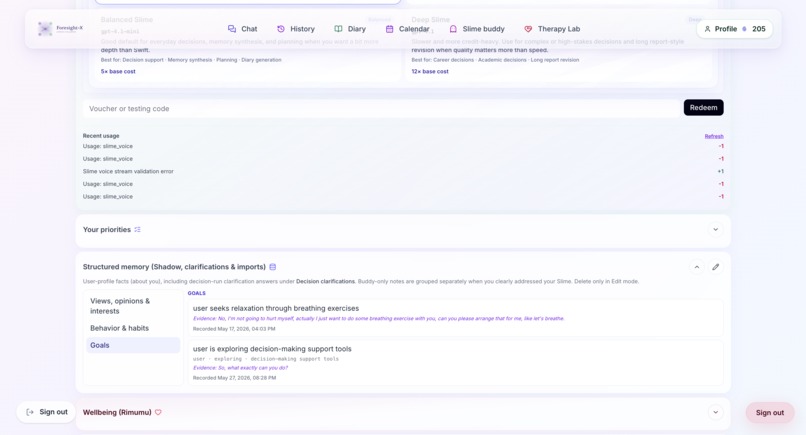
Task: Open the decision-making support tools entry
Action: 455,362
